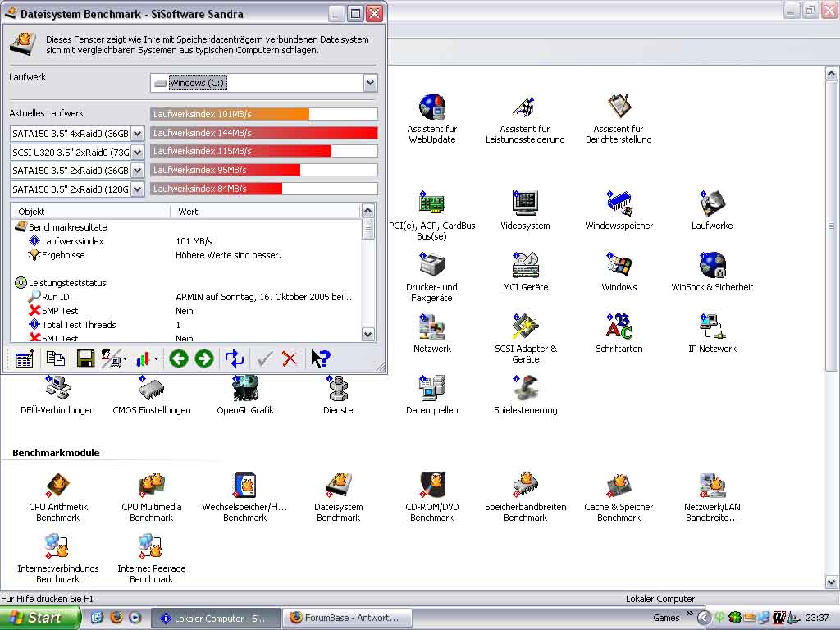Click the Windows Start button
This screenshot has height=630, width=840.
pos(39,619)
